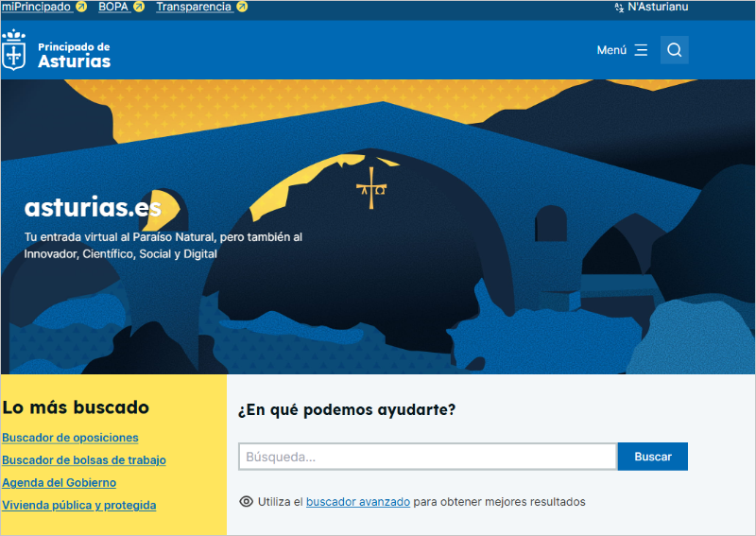Open the Menú label

tap(611, 50)
